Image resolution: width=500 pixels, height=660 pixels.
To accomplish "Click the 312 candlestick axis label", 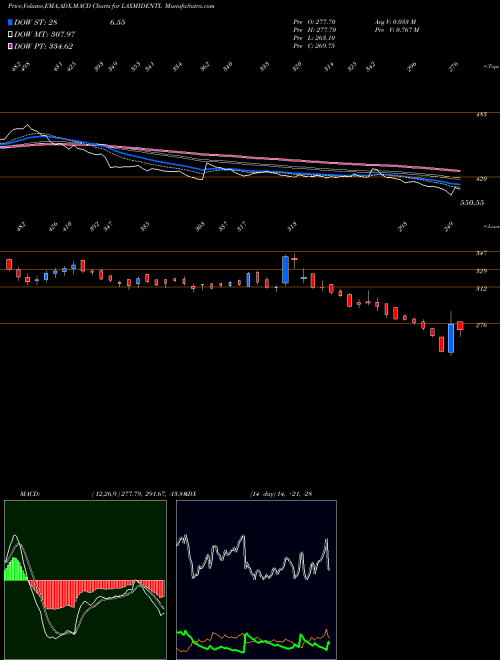I will pyautogui.click(x=481, y=289).
